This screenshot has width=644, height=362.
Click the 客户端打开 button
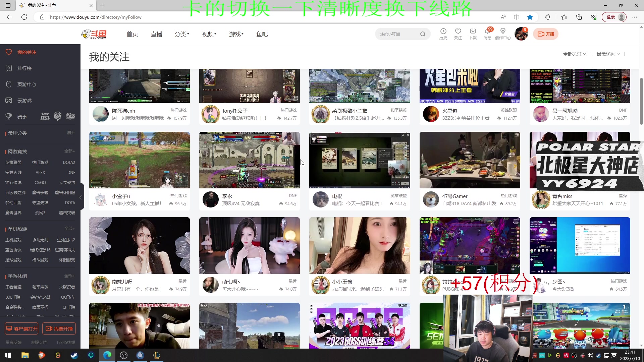[21, 328]
